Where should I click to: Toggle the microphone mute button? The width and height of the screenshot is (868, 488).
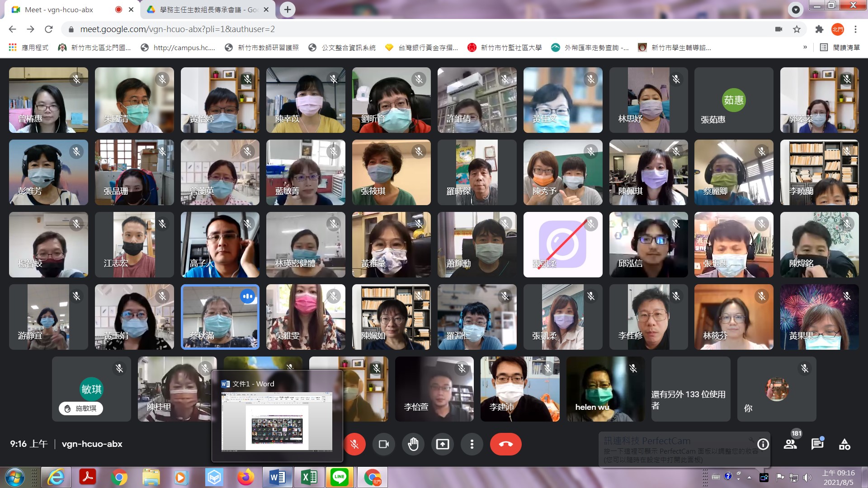coord(354,444)
